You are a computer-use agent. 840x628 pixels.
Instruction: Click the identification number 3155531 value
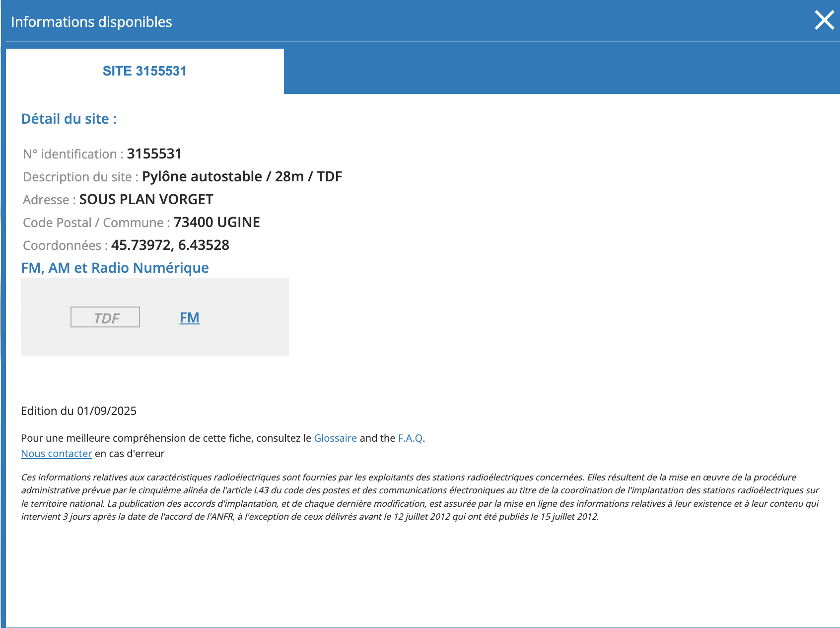[154, 154]
